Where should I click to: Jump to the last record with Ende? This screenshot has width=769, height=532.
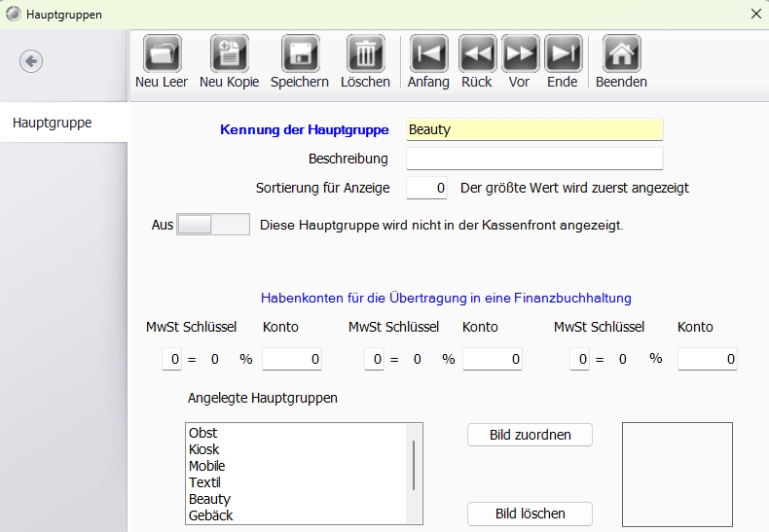click(563, 53)
